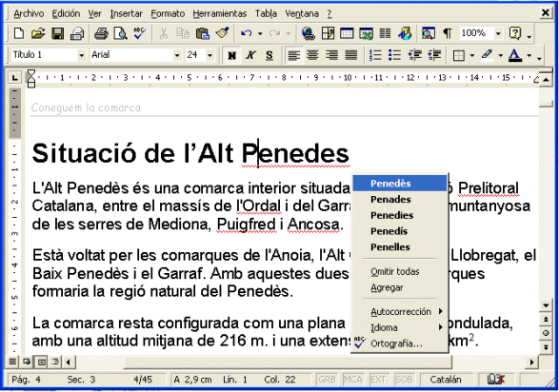Viewport: 559px width, 392px height.
Task: Decrease the paragraph indent
Action: click(414, 55)
